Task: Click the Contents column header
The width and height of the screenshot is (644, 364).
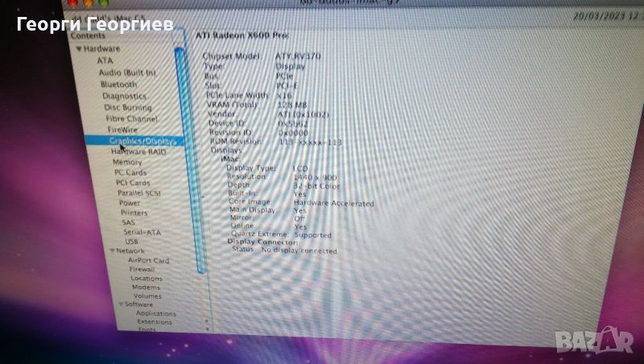Action: (x=88, y=36)
